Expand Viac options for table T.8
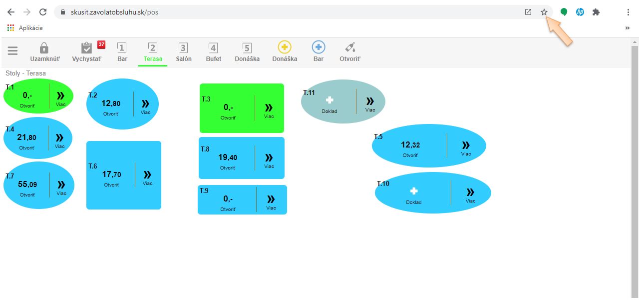The width and height of the screenshot is (644, 308). point(269,159)
